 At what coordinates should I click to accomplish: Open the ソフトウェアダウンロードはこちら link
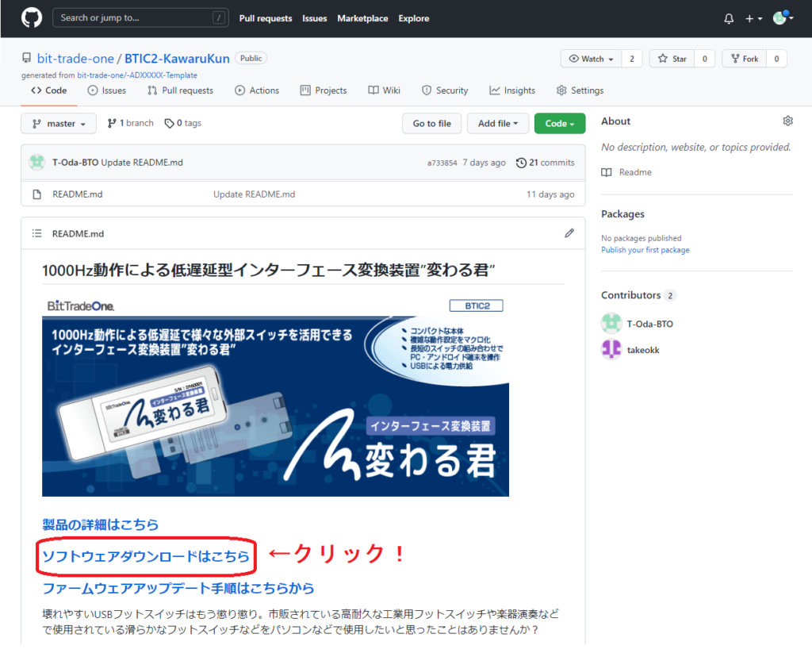146,557
